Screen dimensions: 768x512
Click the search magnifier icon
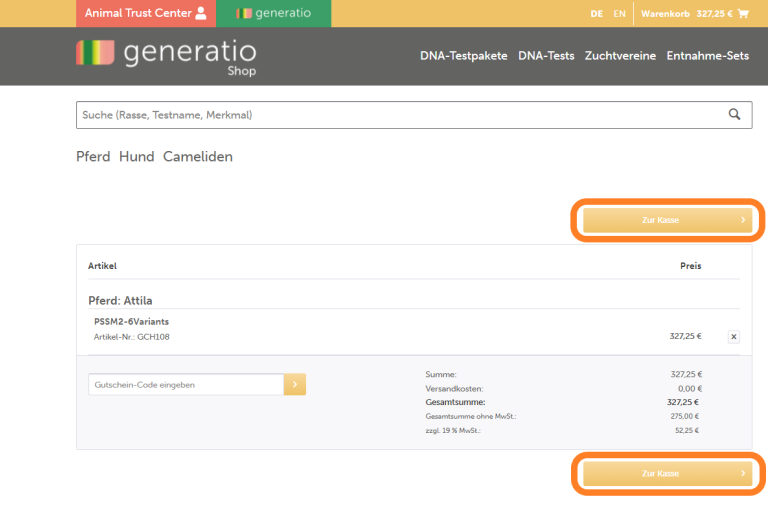tap(734, 114)
